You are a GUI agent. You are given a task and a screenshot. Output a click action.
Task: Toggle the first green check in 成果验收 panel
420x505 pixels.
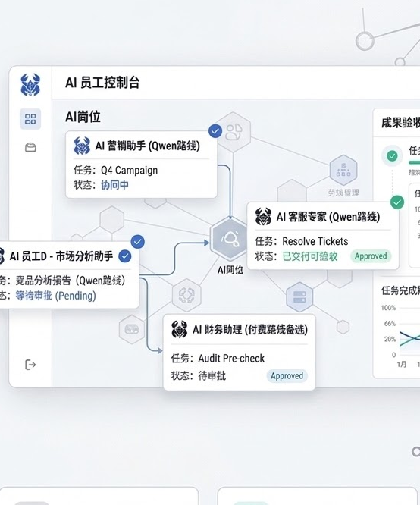[x=392, y=156]
